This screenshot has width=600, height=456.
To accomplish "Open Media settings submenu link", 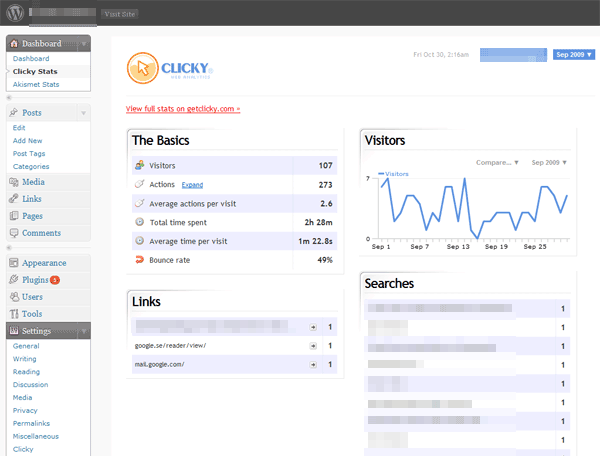I will 23,398.
